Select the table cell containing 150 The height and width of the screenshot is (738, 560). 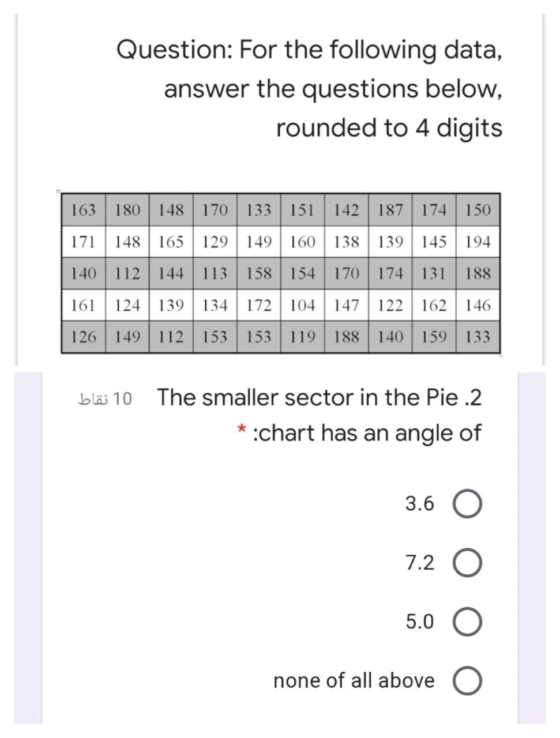click(x=479, y=210)
